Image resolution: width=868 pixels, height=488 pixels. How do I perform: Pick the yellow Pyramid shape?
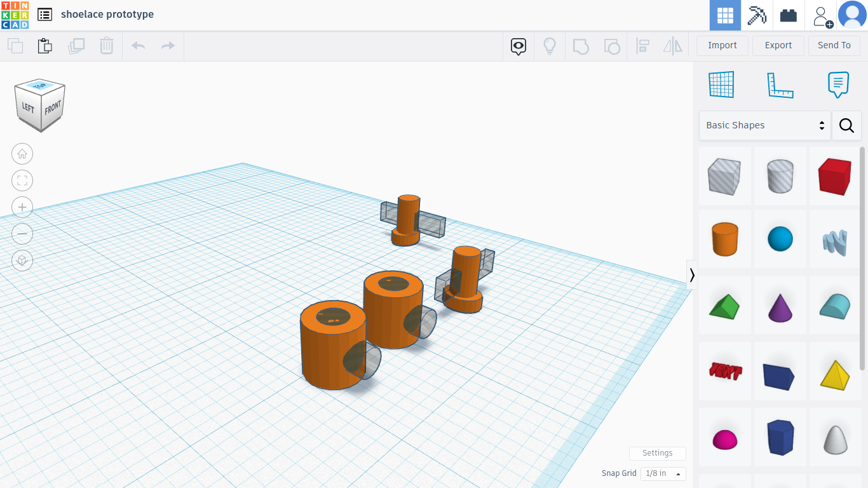point(835,374)
